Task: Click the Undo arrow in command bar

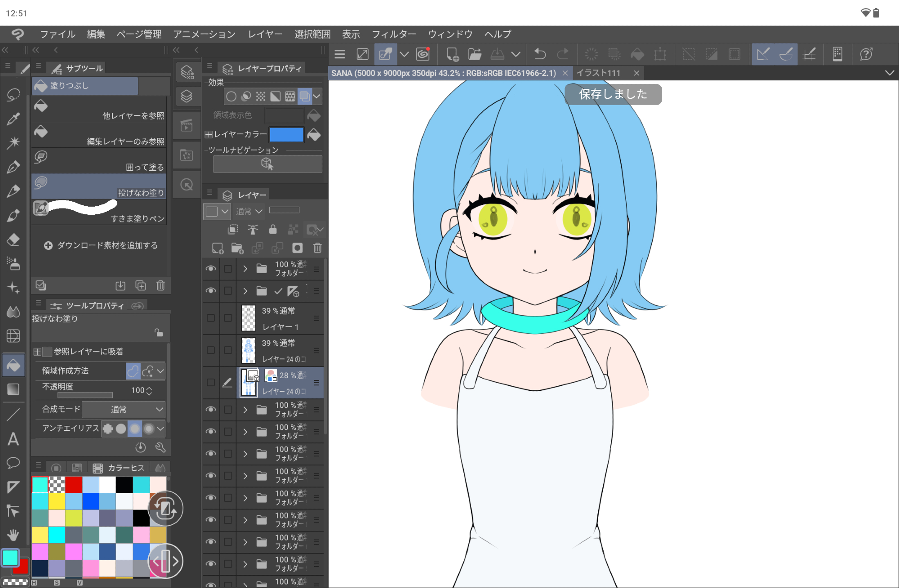Action: click(540, 54)
